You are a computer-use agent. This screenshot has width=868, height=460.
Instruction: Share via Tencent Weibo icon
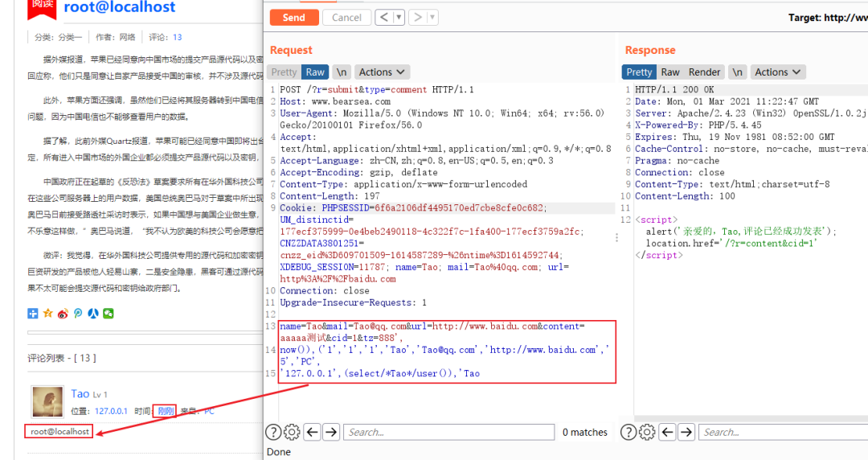(78, 314)
